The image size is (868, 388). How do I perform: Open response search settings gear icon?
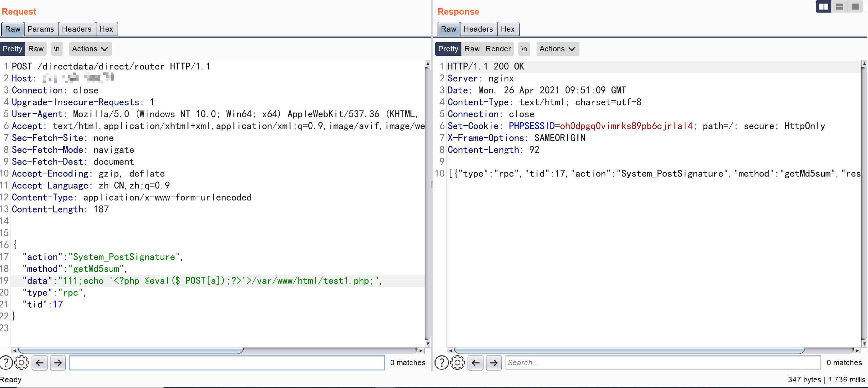point(457,362)
